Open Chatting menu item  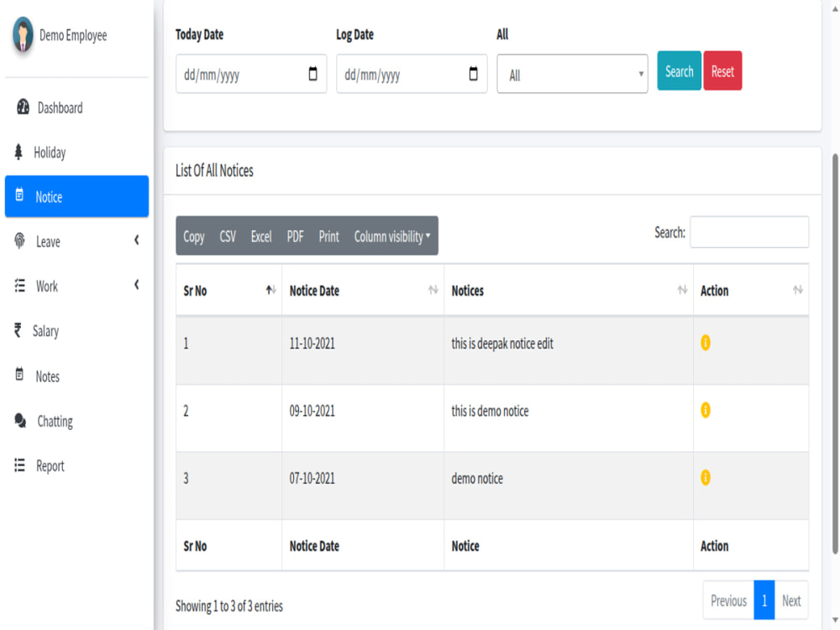[76, 421]
